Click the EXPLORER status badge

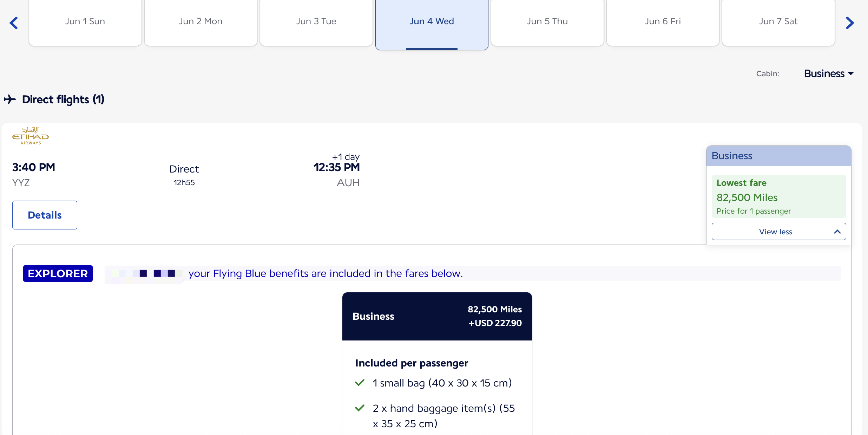pos(58,273)
